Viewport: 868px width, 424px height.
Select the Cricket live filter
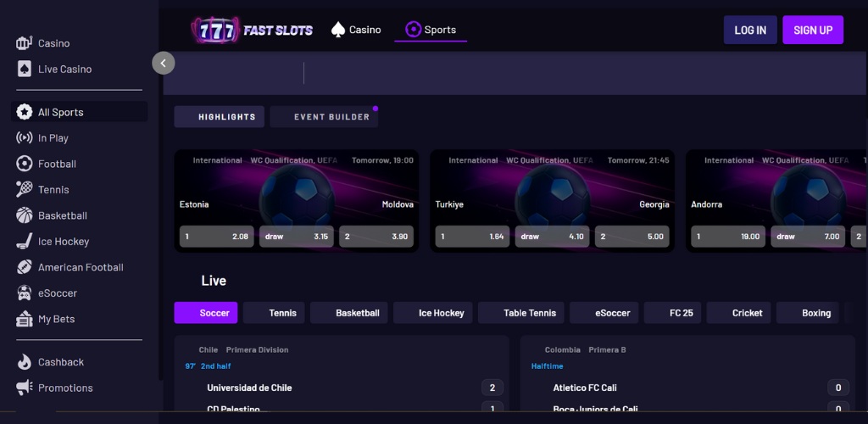click(739, 313)
